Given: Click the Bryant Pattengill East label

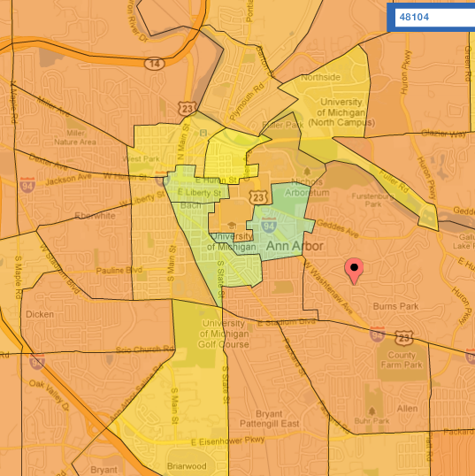Looking at the screenshot, I should tap(270, 418).
